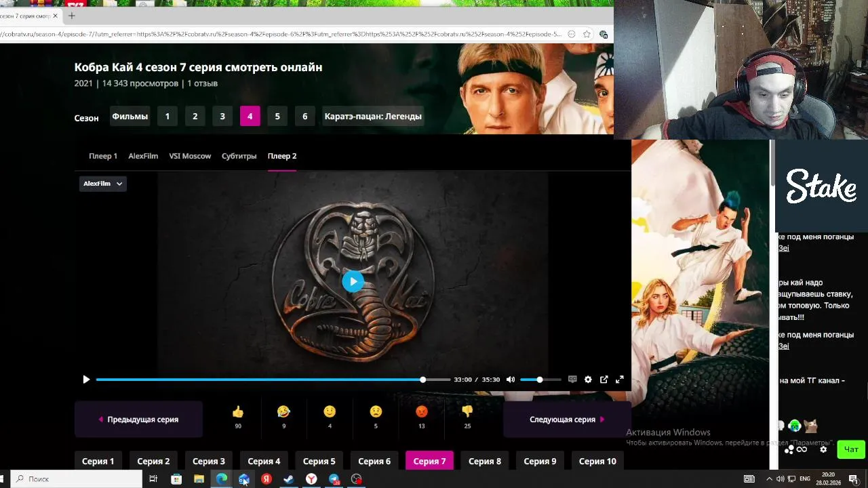The image size is (868, 488).
Task: Open Steam from the taskbar
Action: tap(288, 479)
